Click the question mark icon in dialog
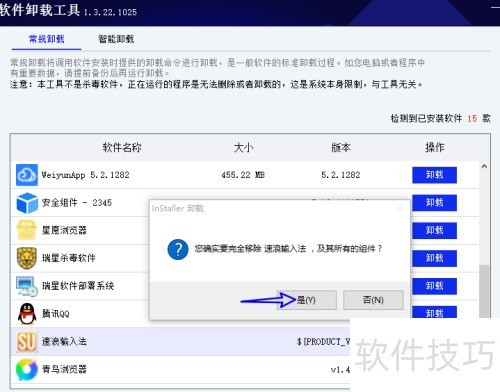 click(178, 249)
